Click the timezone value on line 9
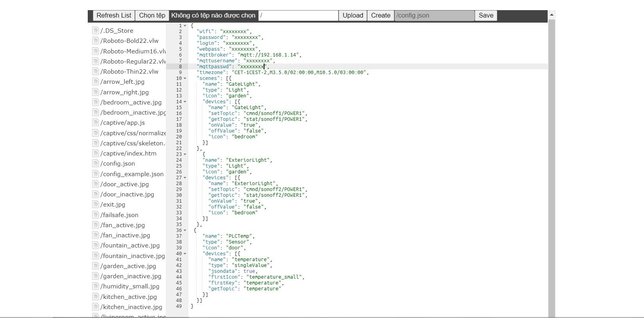 [299, 72]
